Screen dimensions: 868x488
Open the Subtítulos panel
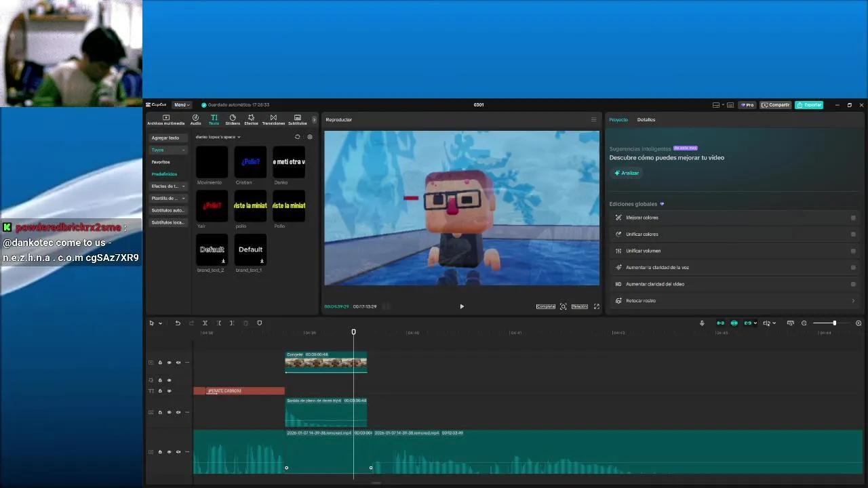pos(297,120)
